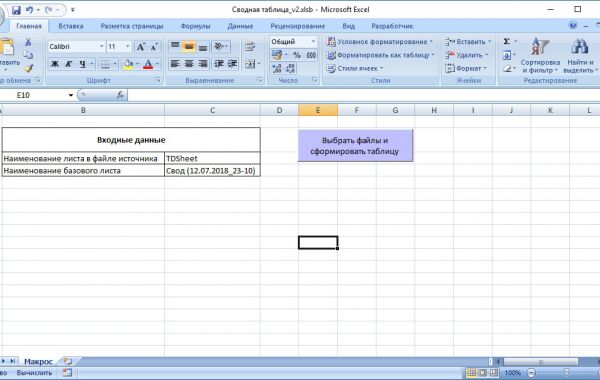Increase font size with large A
Screen dimensions: 600x380
[140, 47]
